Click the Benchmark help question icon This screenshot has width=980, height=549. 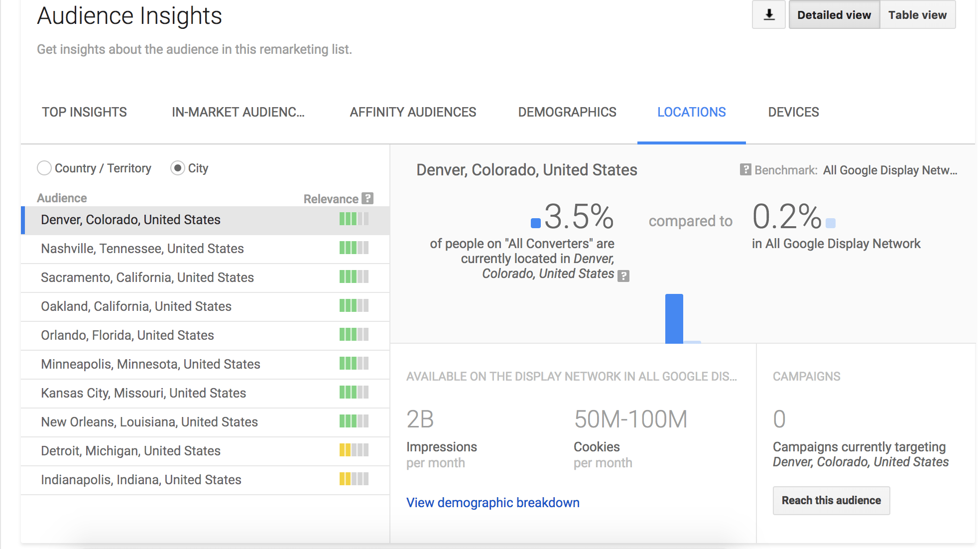[745, 170]
